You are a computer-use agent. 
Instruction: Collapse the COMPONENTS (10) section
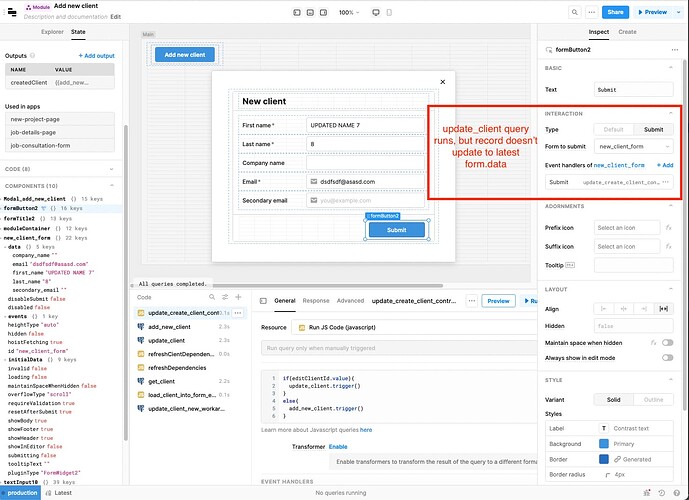tap(112, 186)
